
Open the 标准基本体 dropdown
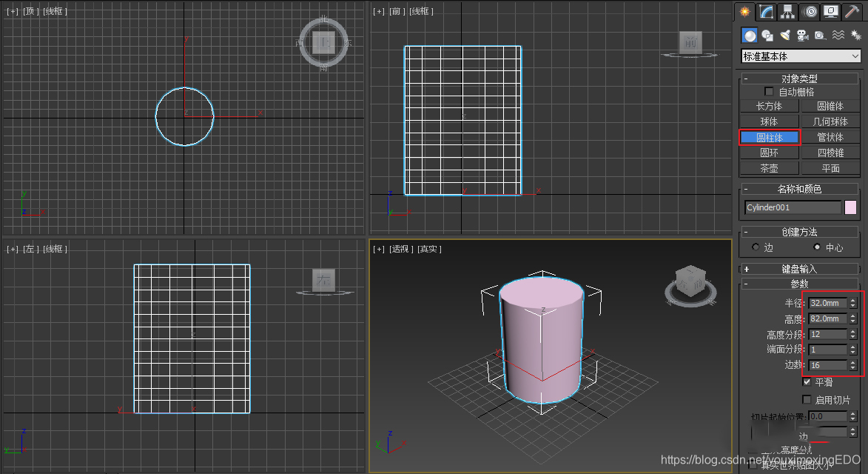[x=801, y=56]
